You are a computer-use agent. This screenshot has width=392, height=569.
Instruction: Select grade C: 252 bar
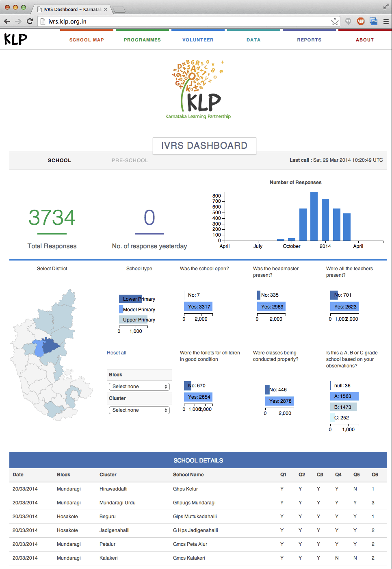(333, 418)
